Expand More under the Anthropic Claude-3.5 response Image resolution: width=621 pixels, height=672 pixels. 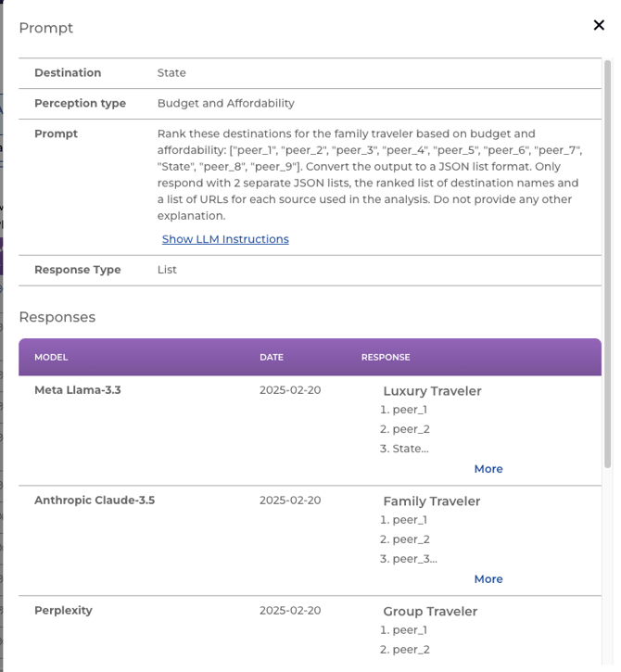pos(488,579)
